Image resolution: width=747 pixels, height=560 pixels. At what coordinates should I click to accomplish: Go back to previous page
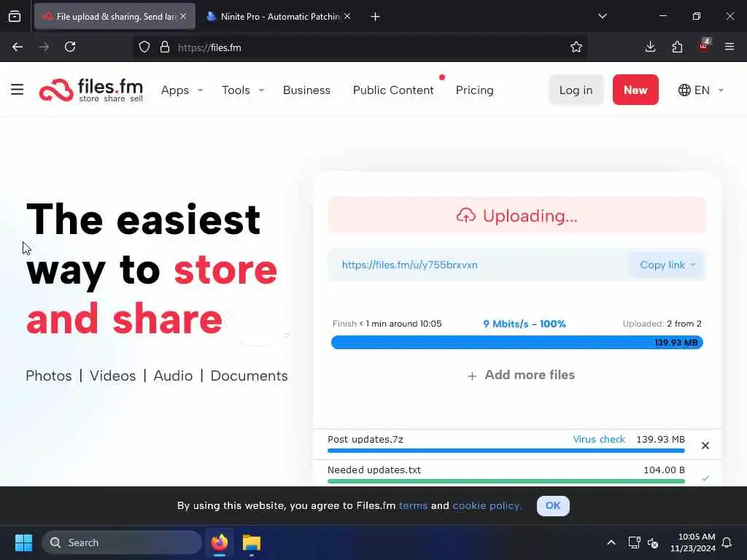[18, 47]
